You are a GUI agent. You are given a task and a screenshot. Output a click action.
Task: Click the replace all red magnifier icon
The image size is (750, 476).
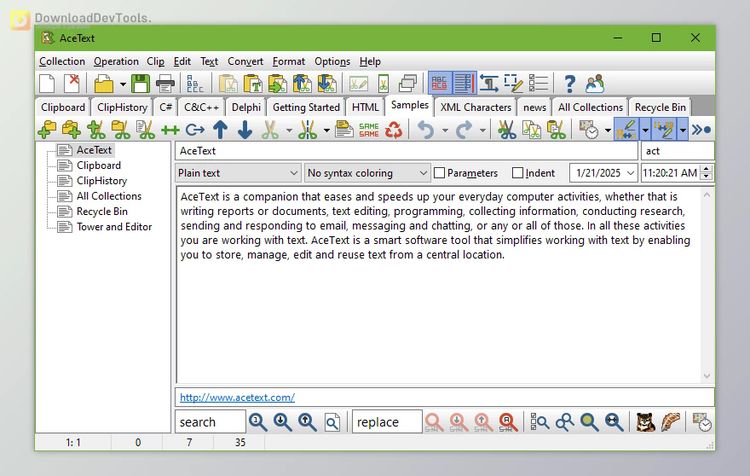point(508,422)
